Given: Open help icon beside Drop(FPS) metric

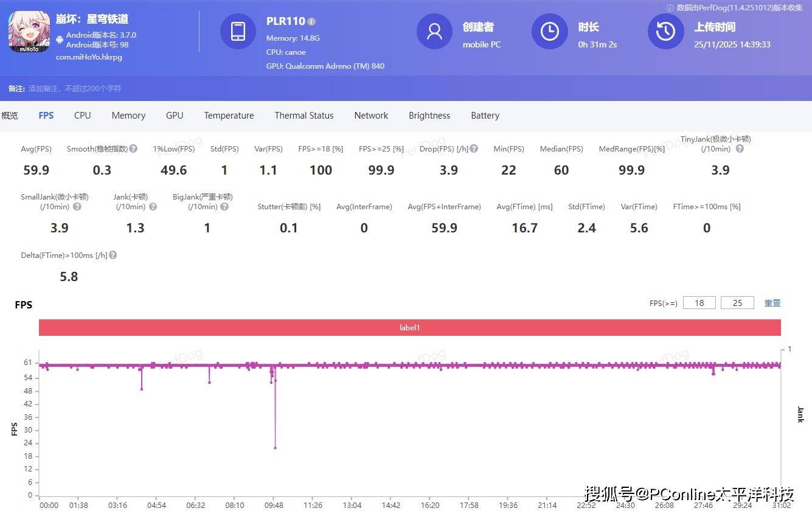Looking at the screenshot, I should pyautogui.click(x=474, y=148).
